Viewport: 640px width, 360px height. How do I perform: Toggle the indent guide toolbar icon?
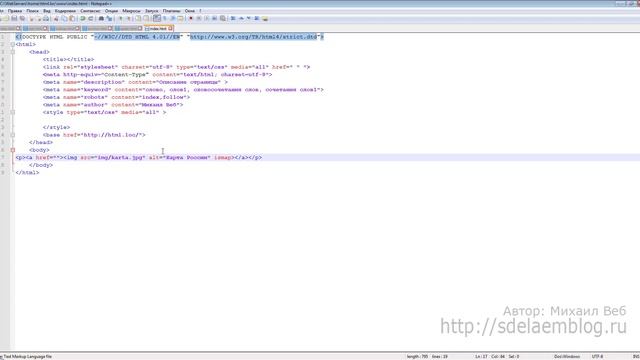173,18
